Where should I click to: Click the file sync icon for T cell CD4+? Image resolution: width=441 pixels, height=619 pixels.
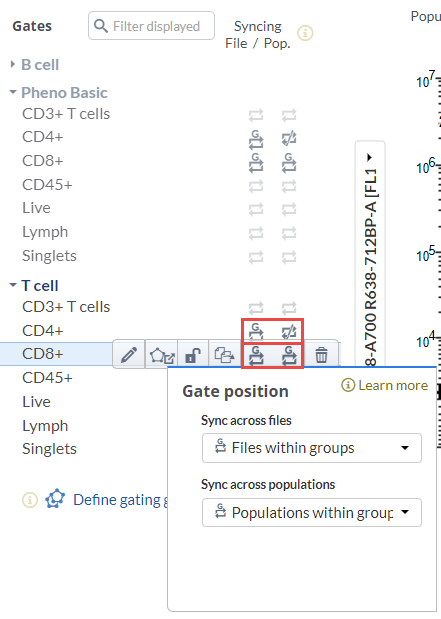[256, 331]
